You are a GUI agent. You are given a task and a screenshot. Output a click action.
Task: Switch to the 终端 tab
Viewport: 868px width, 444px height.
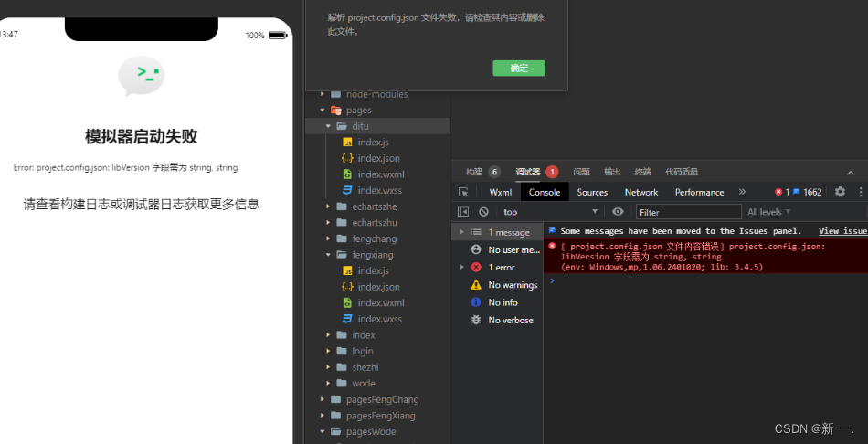[642, 172]
